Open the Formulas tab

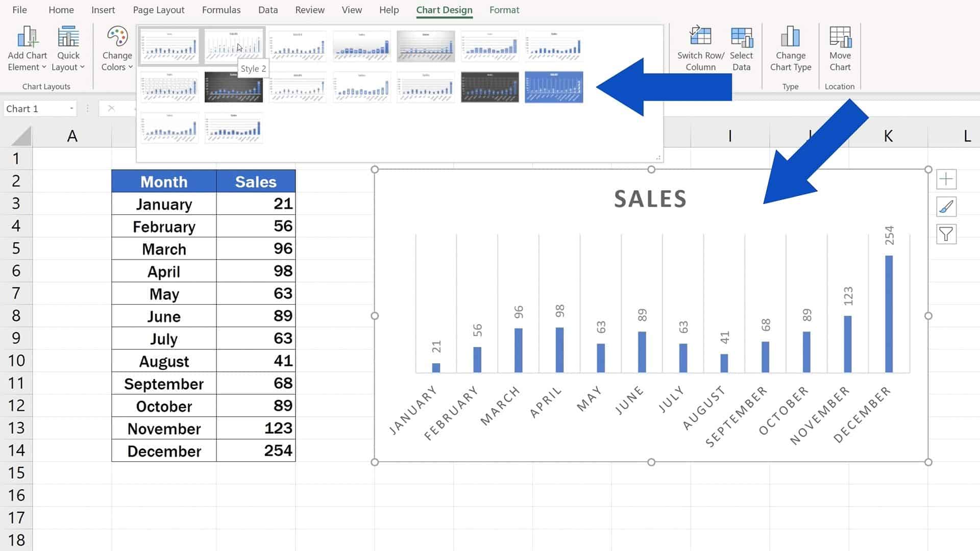pos(221,10)
